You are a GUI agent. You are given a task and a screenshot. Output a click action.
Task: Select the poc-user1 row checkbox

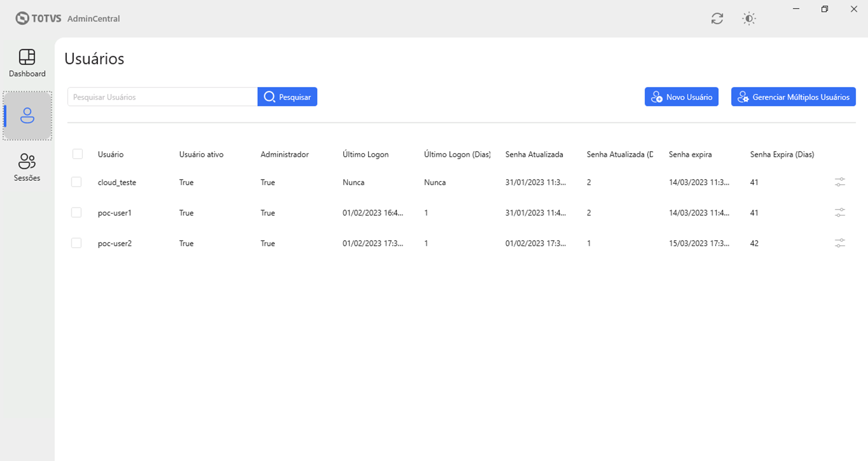pyautogui.click(x=76, y=213)
